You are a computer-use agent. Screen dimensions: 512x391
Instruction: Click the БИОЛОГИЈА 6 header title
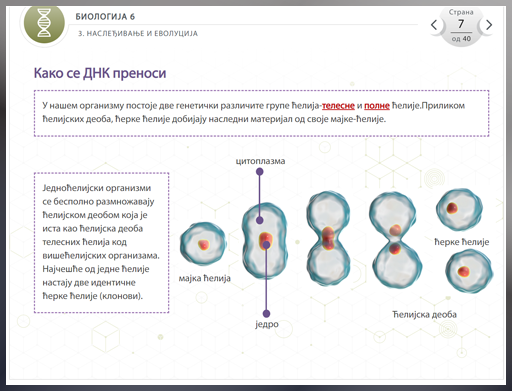tap(105, 17)
